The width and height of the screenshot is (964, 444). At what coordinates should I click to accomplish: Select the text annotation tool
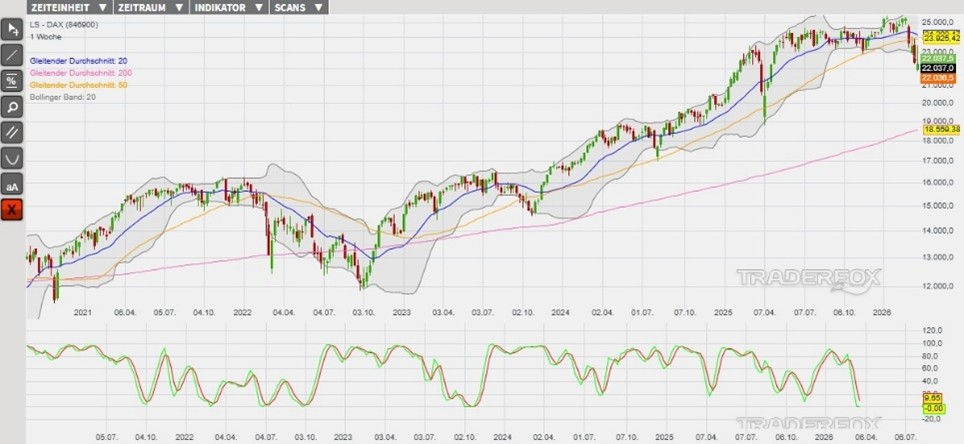[x=13, y=185]
